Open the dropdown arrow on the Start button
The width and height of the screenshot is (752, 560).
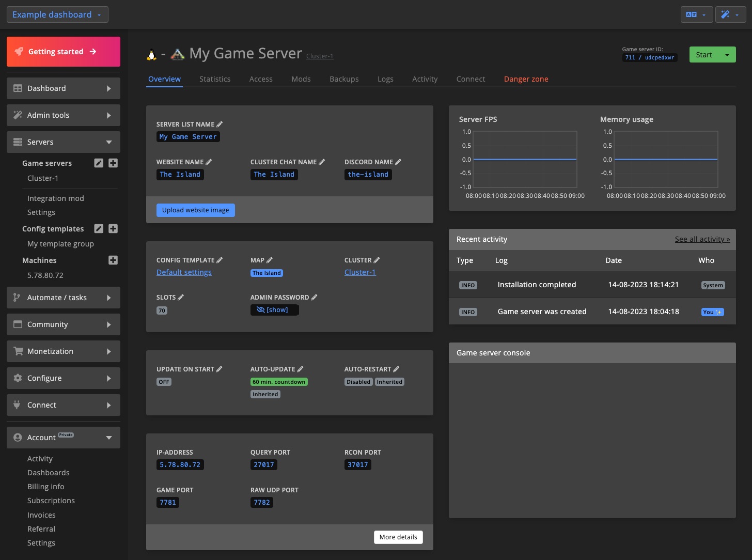(726, 54)
